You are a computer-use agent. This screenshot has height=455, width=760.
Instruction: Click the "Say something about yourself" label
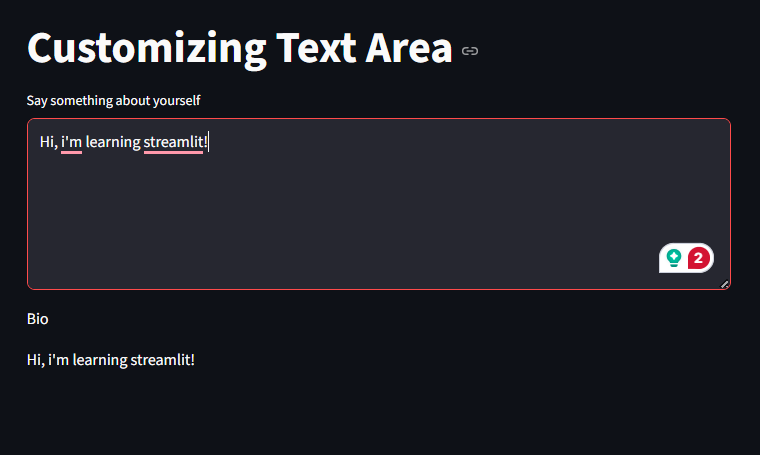click(x=113, y=100)
